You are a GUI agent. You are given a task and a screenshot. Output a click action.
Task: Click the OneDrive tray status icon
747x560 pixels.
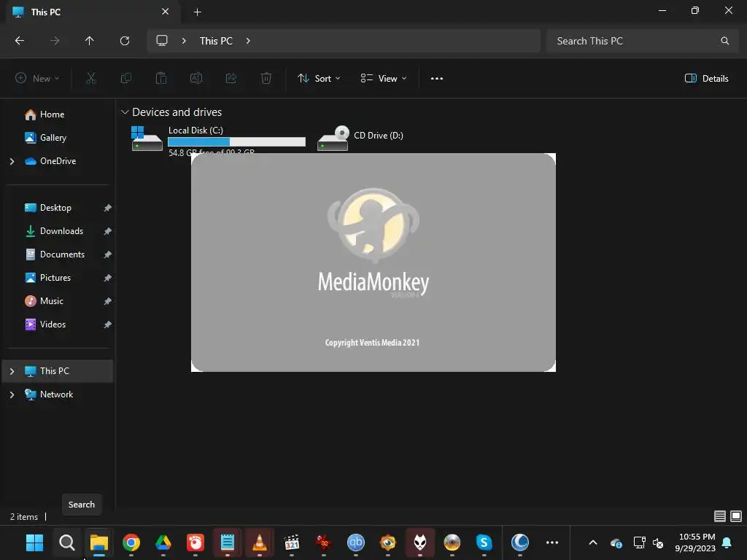616,542
